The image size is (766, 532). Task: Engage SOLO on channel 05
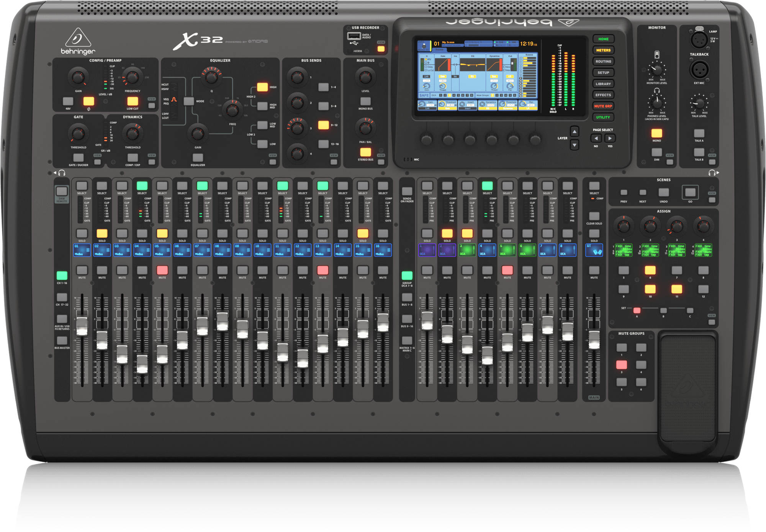[162, 232]
